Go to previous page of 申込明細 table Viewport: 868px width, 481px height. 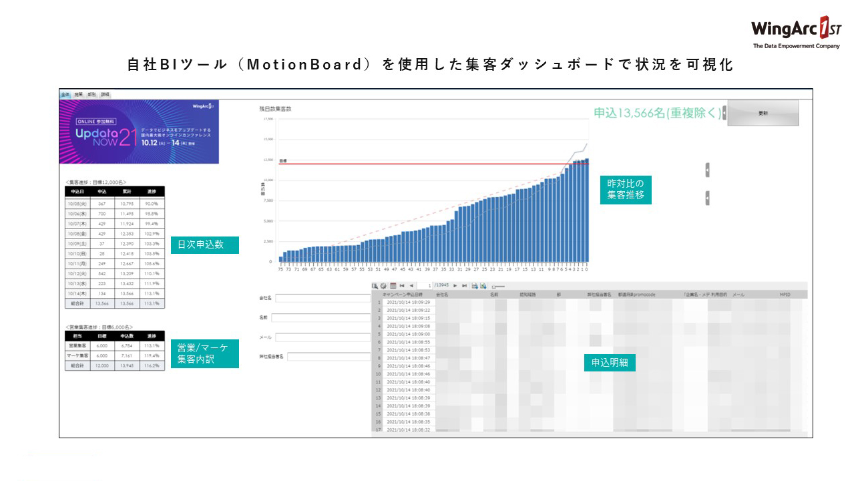pos(412,286)
